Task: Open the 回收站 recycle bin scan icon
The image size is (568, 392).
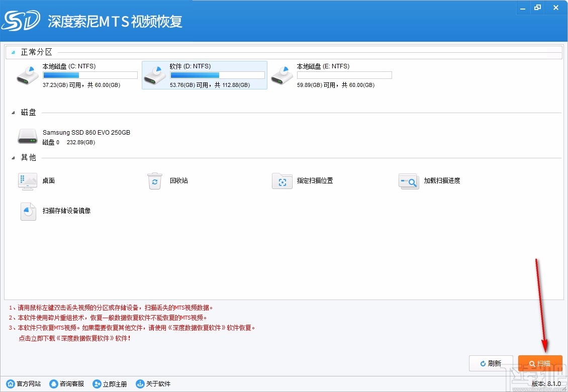Action: coord(155,181)
